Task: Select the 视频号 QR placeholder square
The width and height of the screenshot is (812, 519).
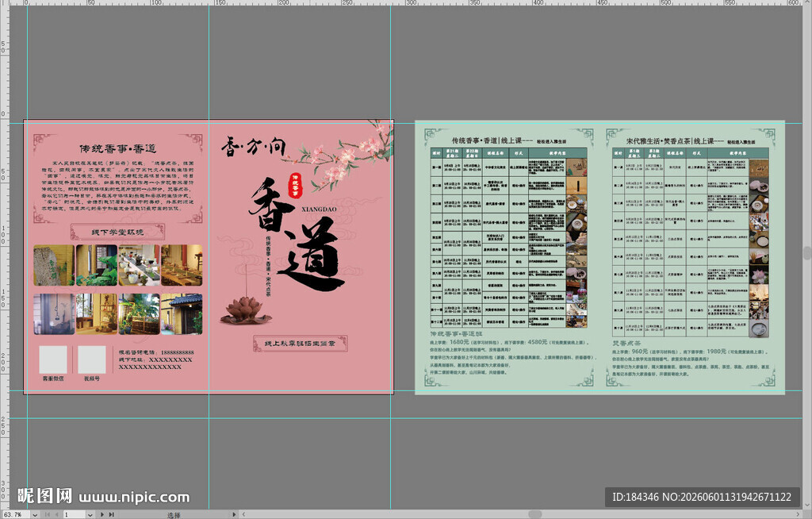Action: 92,359
